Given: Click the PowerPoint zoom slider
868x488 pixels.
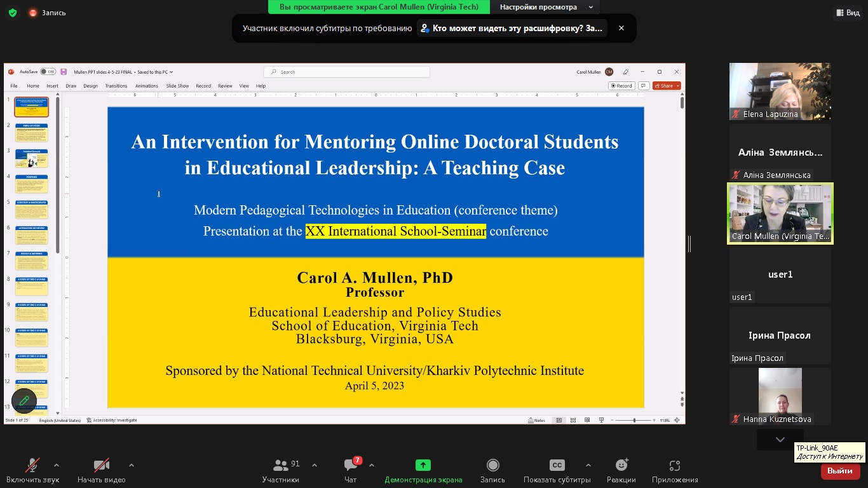Looking at the screenshot, I should 634,420.
